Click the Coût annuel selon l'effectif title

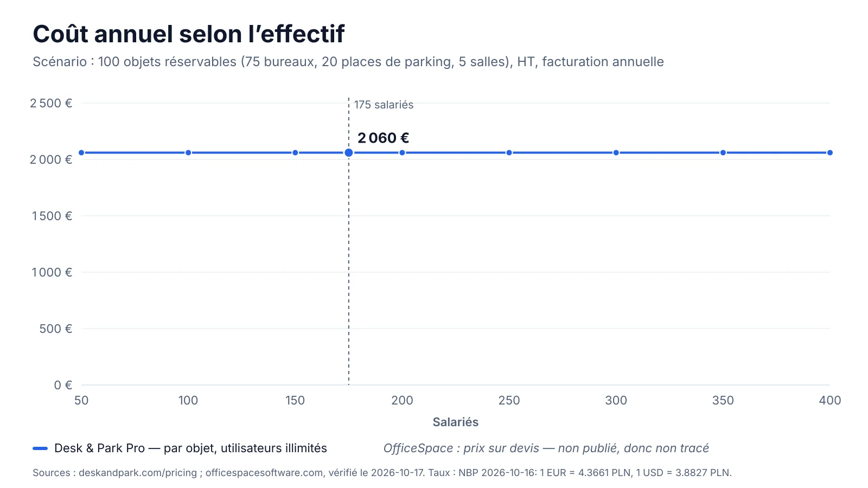pos(188,34)
